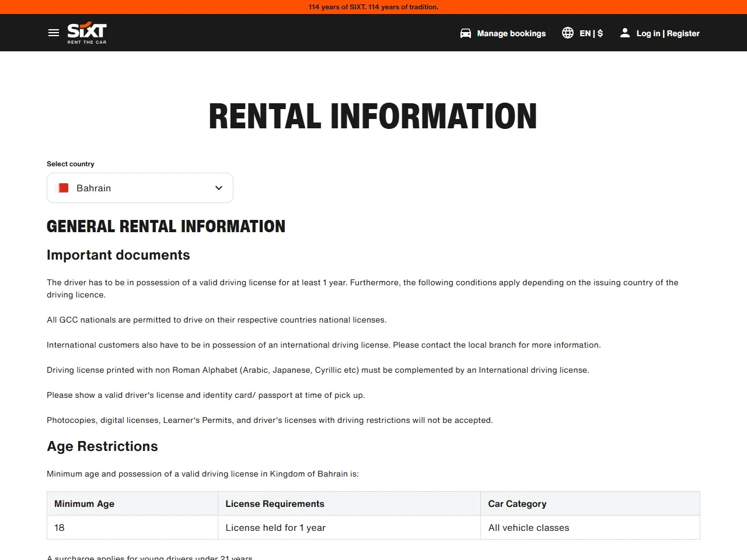Click the International customers paragraph

pyautogui.click(x=324, y=345)
